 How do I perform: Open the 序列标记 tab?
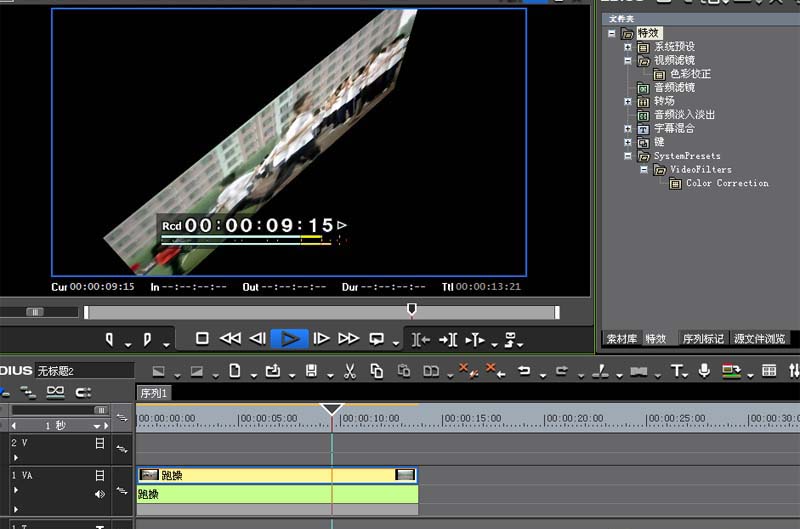pyautogui.click(x=703, y=339)
